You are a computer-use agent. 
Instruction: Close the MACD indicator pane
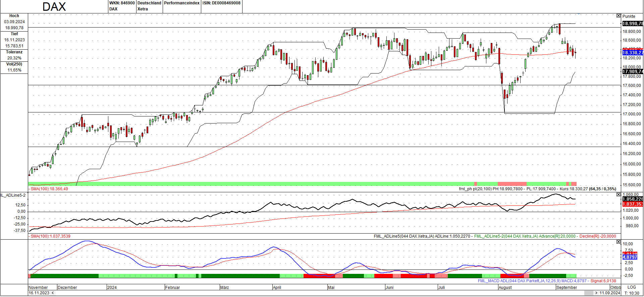(x=619, y=242)
